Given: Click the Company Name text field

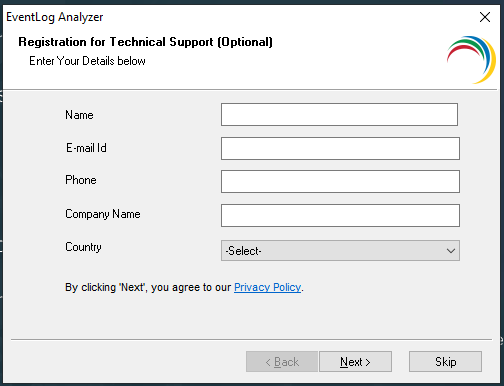Looking at the screenshot, I should [340, 215].
